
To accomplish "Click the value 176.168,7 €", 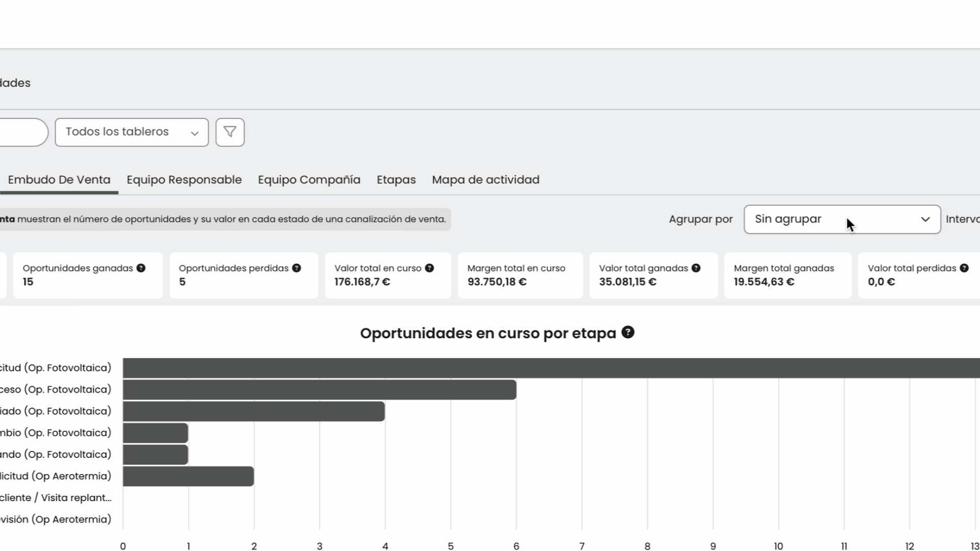I will coord(362,282).
